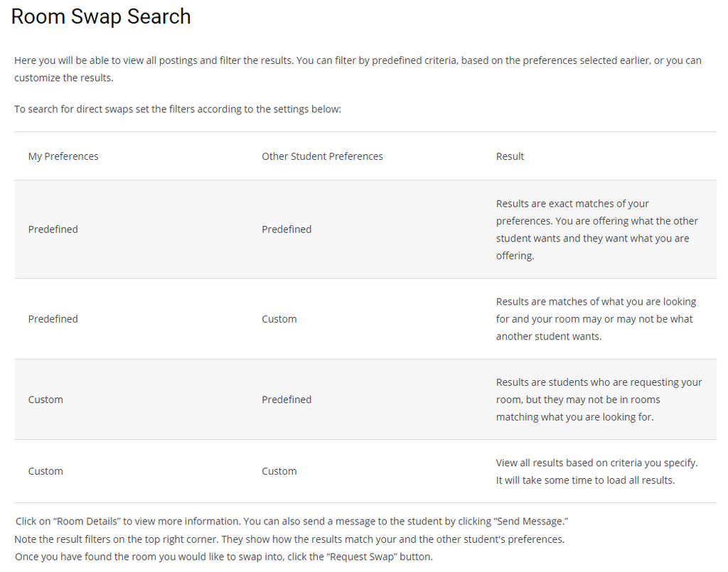Viewport: 728px width, 572px height.
Task: Click Custom under My Preferences in last row
Action: (x=45, y=471)
